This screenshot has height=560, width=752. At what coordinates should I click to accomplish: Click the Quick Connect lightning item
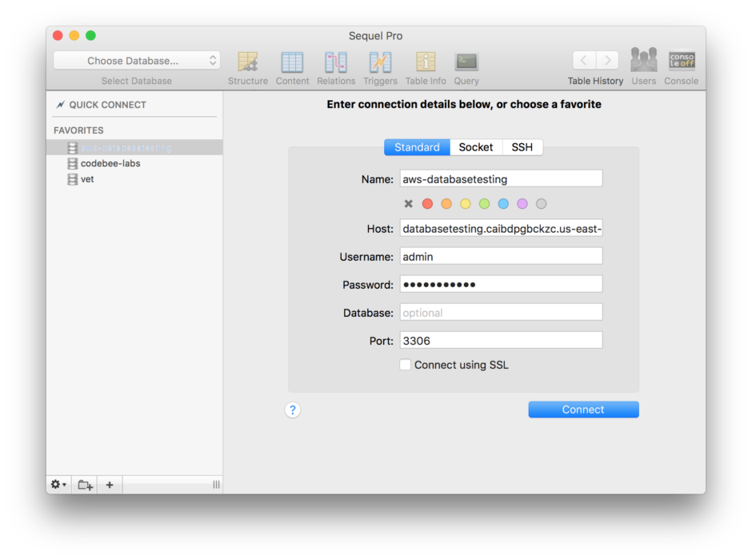tap(101, 105)
